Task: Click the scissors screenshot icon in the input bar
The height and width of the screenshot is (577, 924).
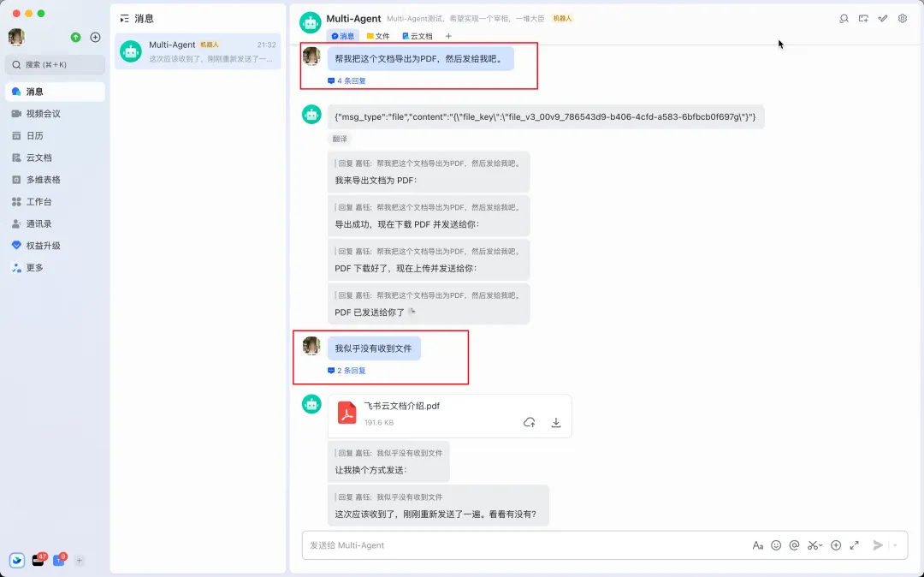Action: [x=813, y=546]
